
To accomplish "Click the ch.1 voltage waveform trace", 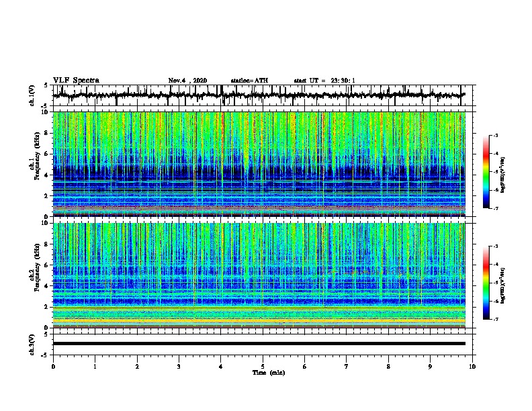I will [259, 95].
